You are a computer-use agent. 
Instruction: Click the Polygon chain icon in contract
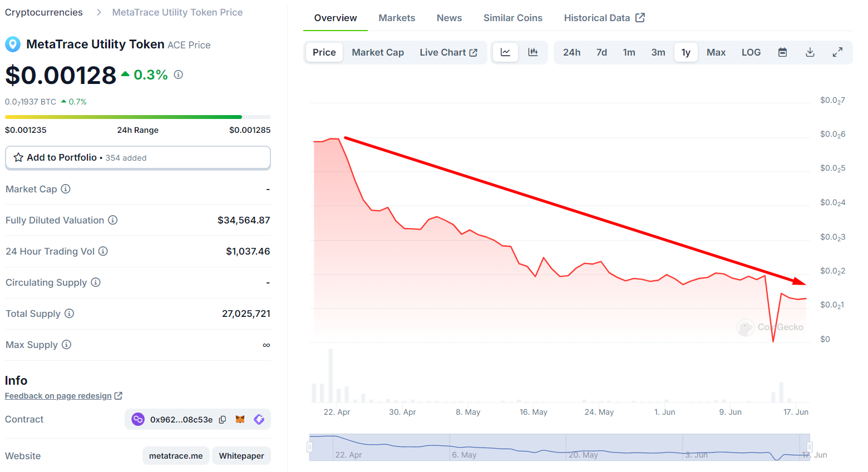point(138,419)
